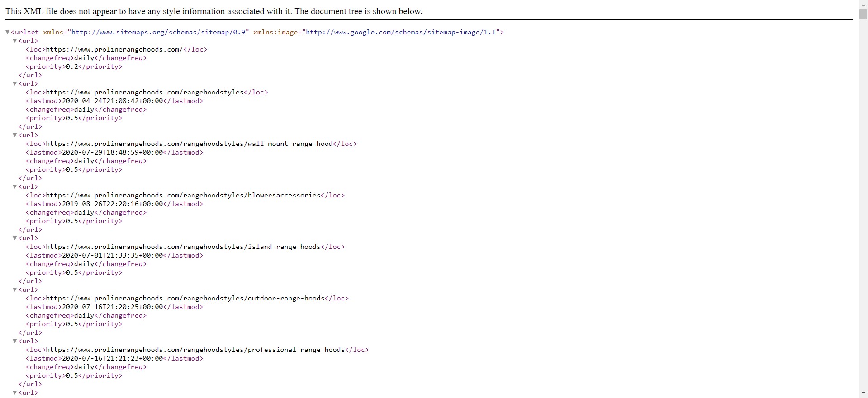The width and height of the screenshot is (868, 398).
Task: Click the 'This XML file' notice text
Action: [213, 11]
